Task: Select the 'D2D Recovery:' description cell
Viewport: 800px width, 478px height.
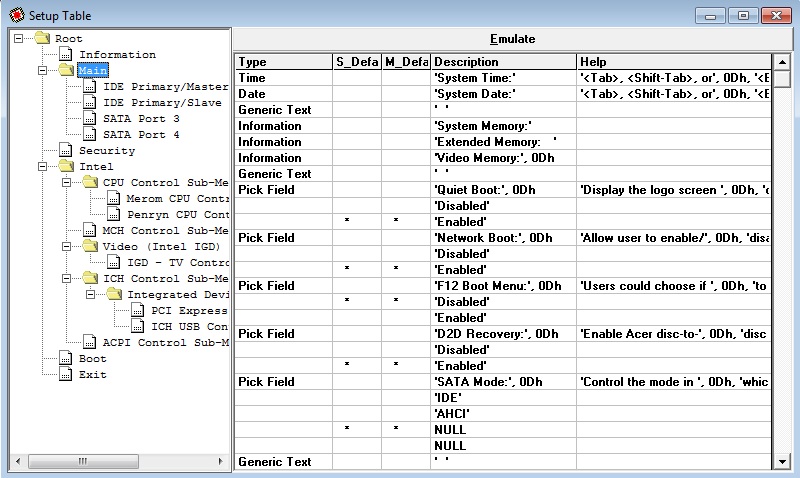Action: 504,334
